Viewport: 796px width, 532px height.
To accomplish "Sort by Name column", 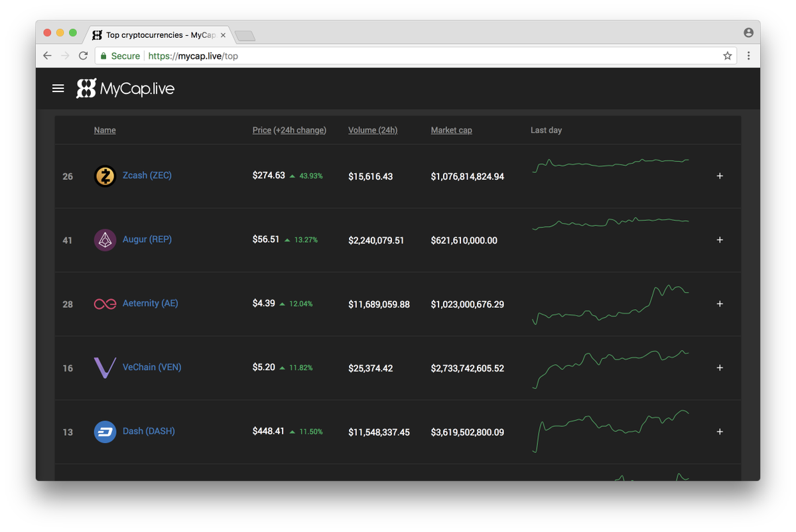I will point(105,130).
